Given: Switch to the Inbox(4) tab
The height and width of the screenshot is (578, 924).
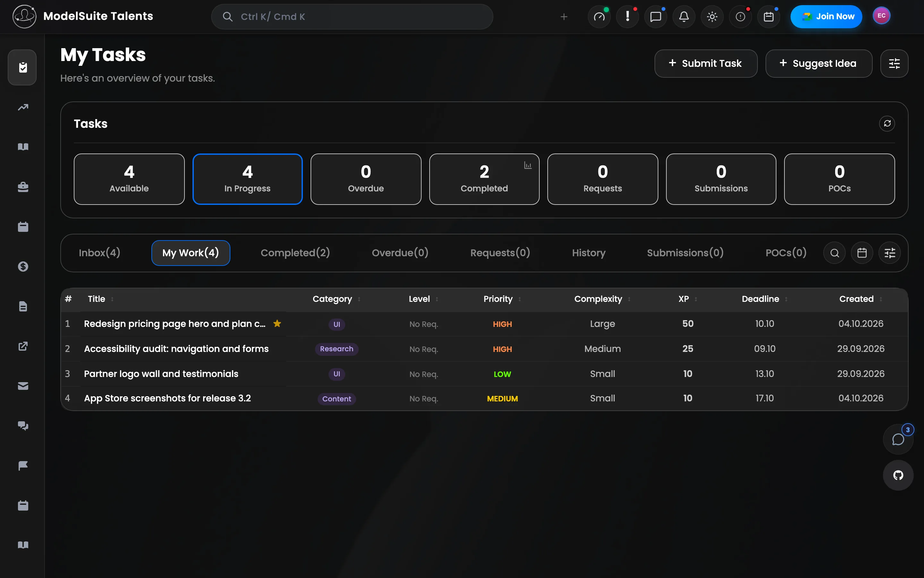Looking at the screenshot, I should click(99, 253).
